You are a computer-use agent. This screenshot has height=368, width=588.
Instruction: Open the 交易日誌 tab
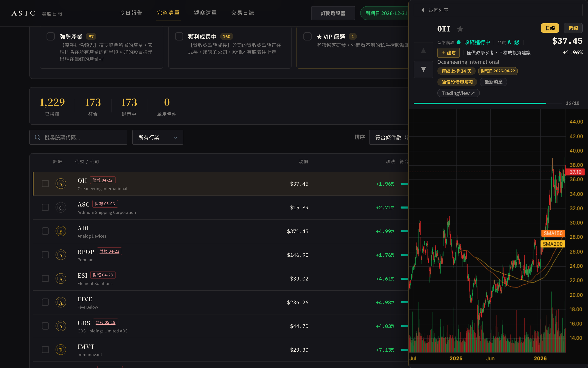tap(243, 13)
